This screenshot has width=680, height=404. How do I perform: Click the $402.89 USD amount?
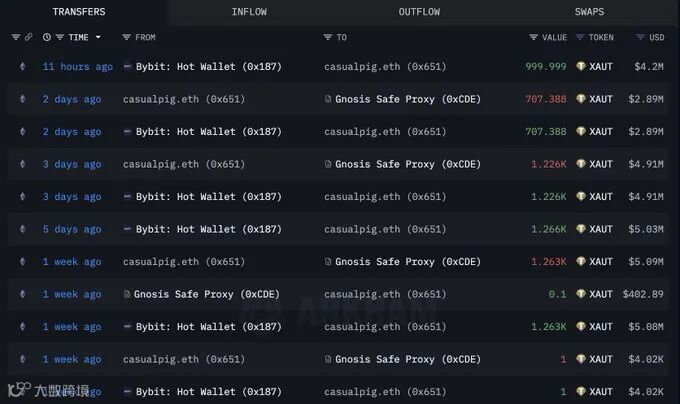pyautogui.click(x=643, y=294)
